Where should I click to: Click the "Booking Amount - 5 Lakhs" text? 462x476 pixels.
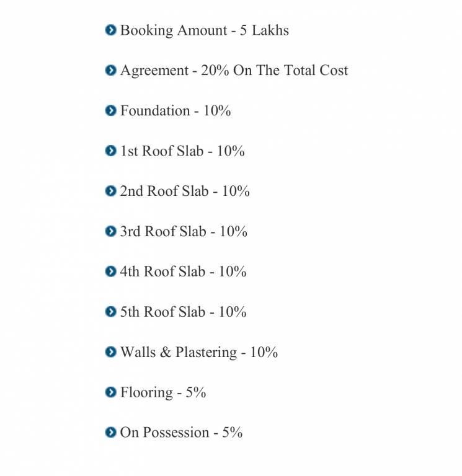click(x=204, y=30)
